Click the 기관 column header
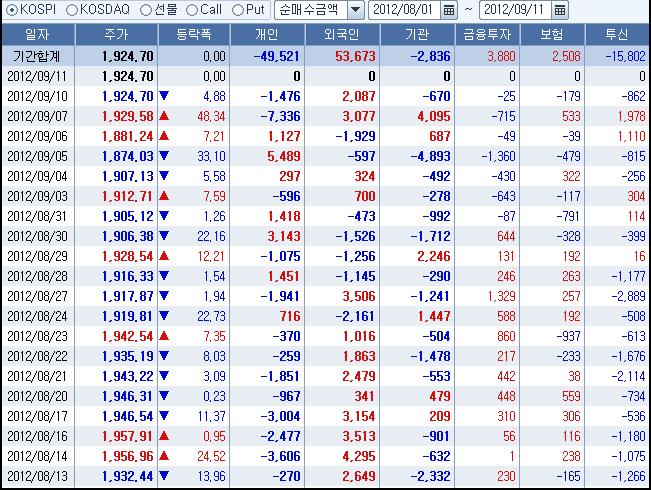This screenshot has width=651, height=490. (x=417, y=34)
